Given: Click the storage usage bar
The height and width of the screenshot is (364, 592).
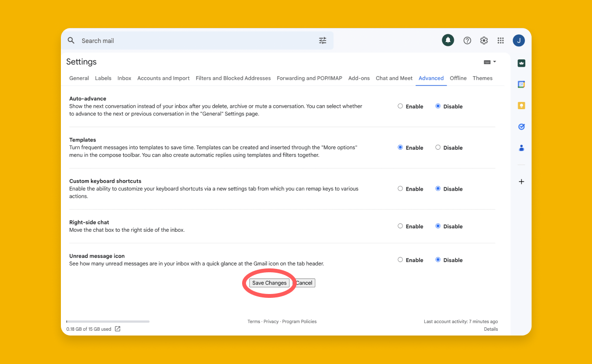Looking at the screenshot, I should tap(107, 321).
